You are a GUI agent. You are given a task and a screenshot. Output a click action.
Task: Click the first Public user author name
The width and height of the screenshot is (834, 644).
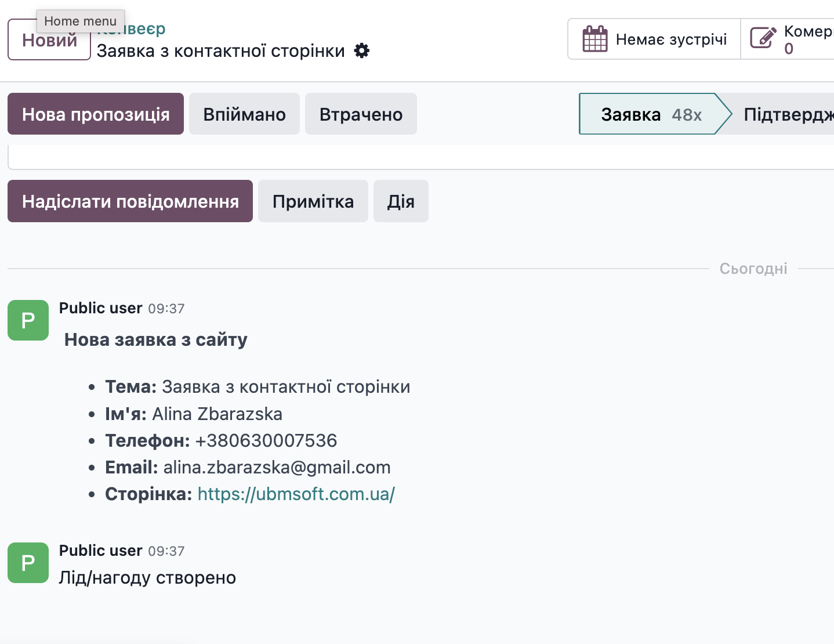coord(101,308)
